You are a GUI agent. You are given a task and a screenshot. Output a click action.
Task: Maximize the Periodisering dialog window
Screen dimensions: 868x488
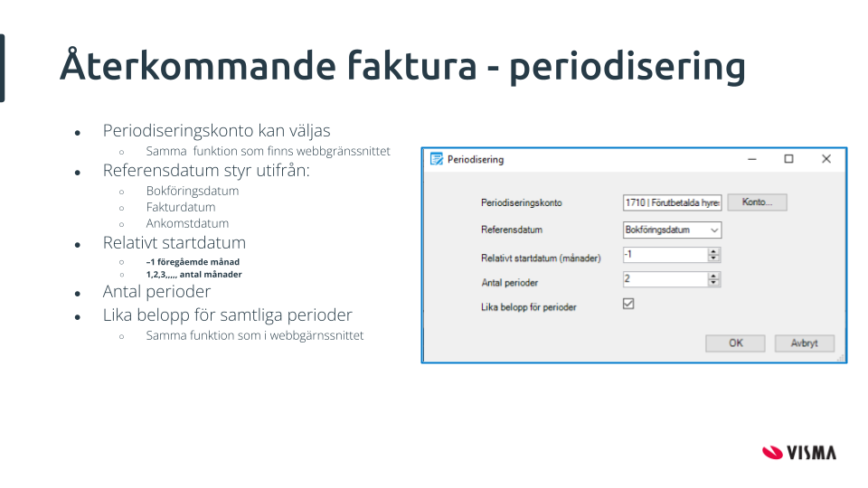pyautogui.click(x=788, y=159)
